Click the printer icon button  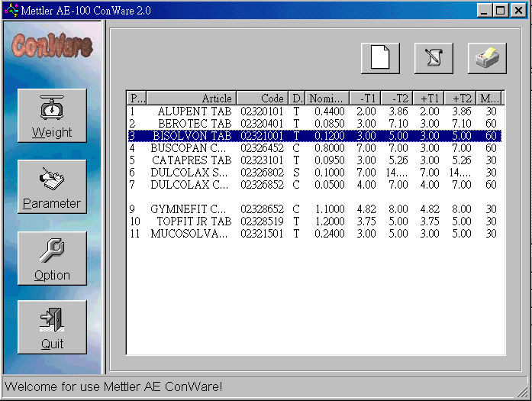[x=487, y=58]
